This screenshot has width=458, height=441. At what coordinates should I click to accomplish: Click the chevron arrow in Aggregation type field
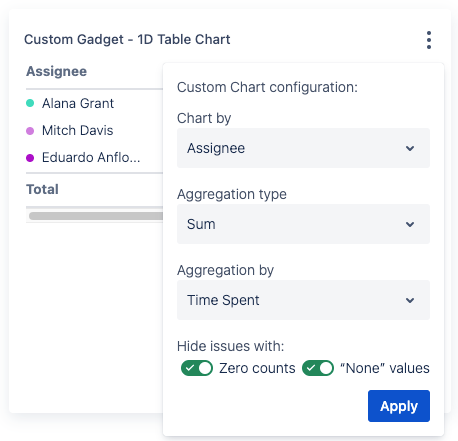tap(410, 224)
